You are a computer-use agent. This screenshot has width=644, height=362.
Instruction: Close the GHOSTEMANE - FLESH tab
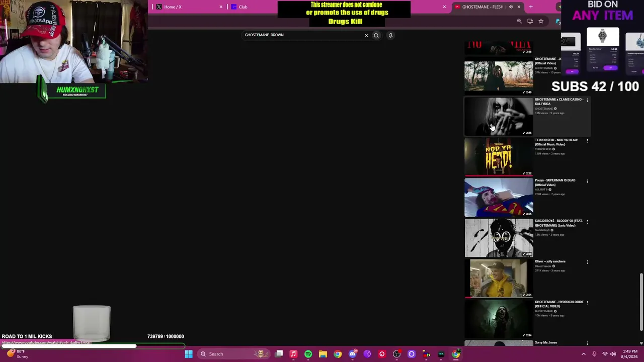(x=519, y=7)
